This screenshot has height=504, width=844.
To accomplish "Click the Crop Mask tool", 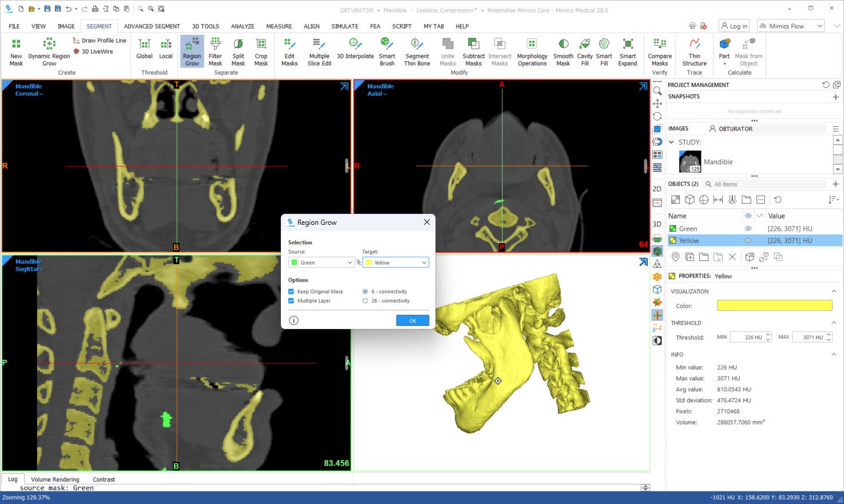I will pyautogui.click(x=261, y=51).
